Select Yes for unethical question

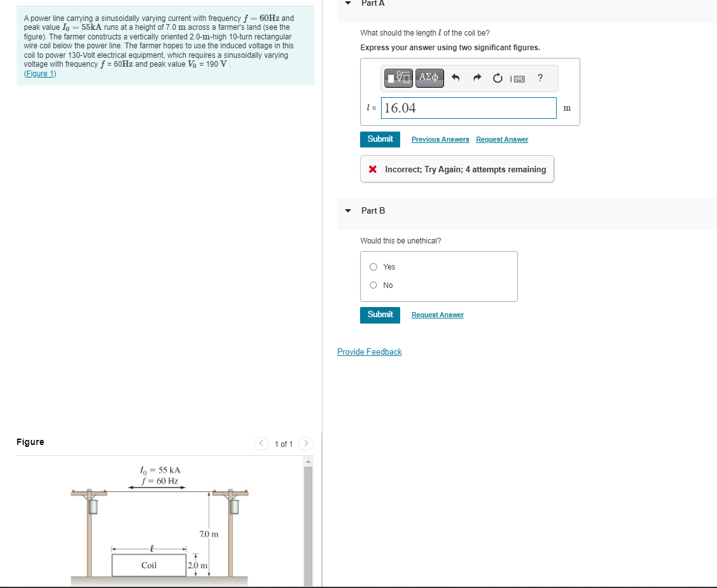click(373, 267)
